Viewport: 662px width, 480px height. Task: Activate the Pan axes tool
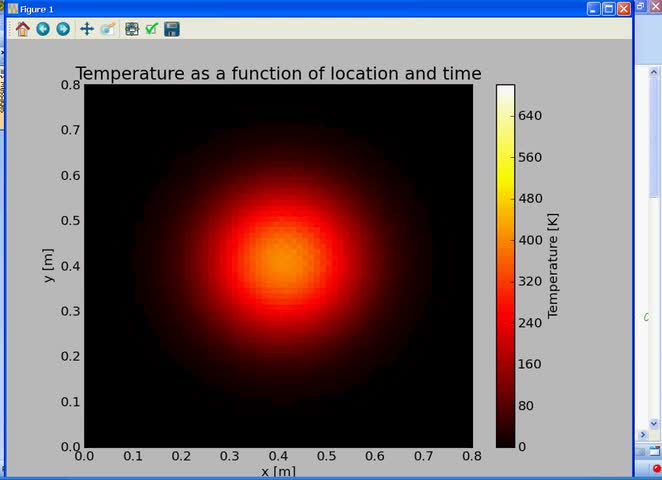[87, 29]
